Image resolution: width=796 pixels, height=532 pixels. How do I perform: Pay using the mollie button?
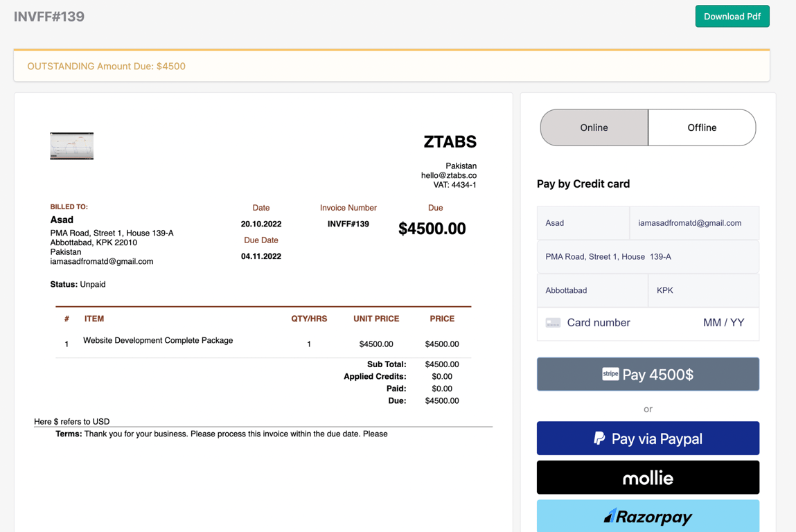[x=648, y=478]
